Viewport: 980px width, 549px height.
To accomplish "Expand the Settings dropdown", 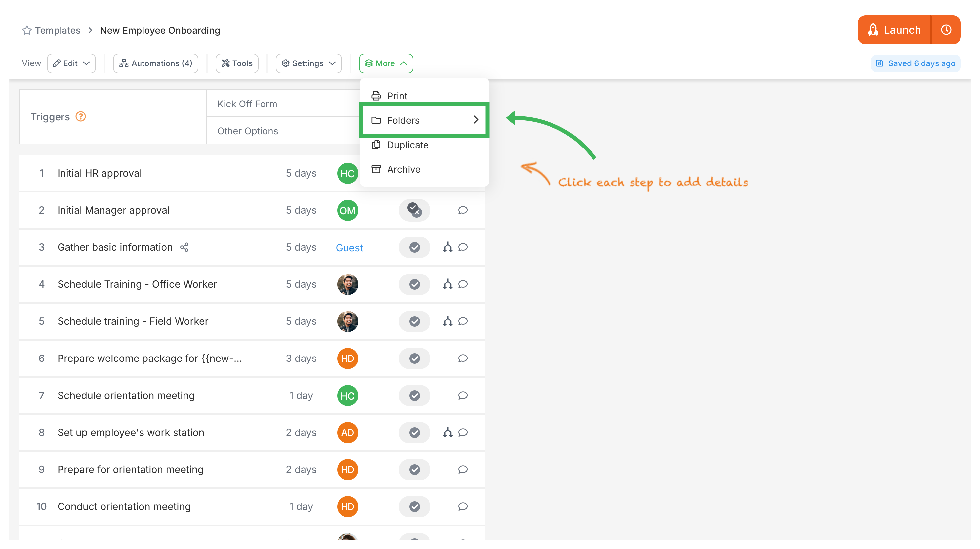I will pyautogui.click(x=308, y=63).
